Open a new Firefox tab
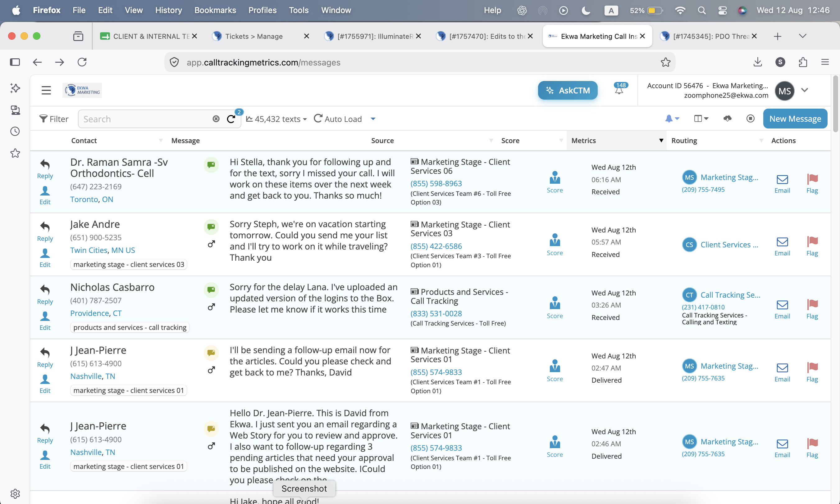The width and height of the screenshot is (840, 504). (778, 36)
